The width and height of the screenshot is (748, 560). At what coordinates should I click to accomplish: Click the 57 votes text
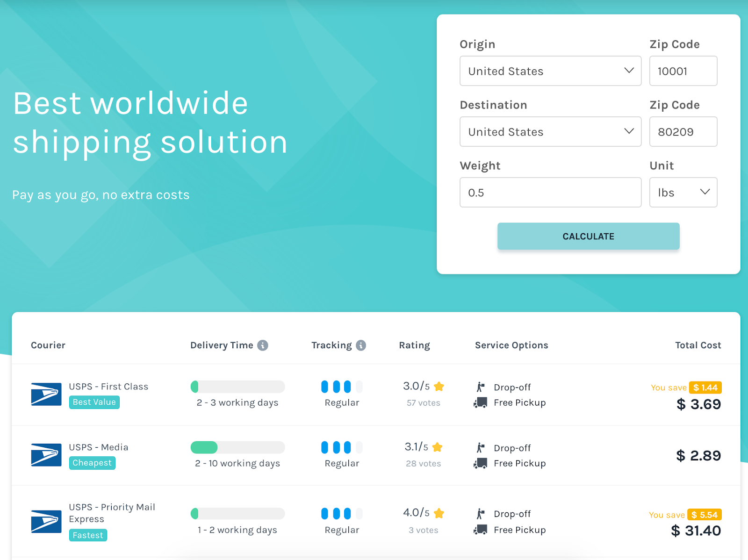pos(424,403)
